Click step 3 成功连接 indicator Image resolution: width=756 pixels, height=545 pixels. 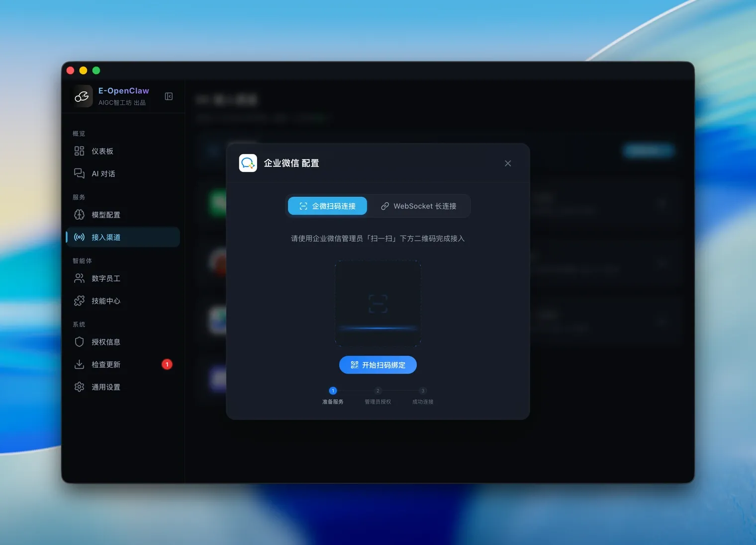pyautogui.click(x=423, y=395)
